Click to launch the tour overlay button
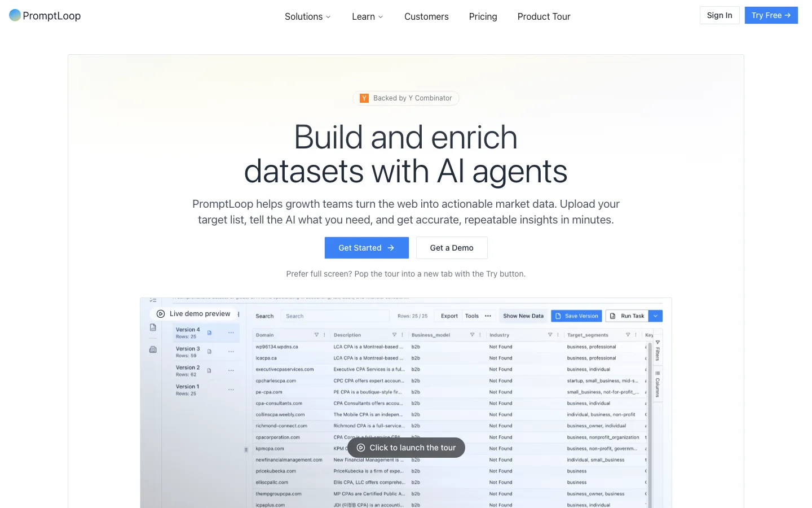Screen dimensions: 812x508 406,448
